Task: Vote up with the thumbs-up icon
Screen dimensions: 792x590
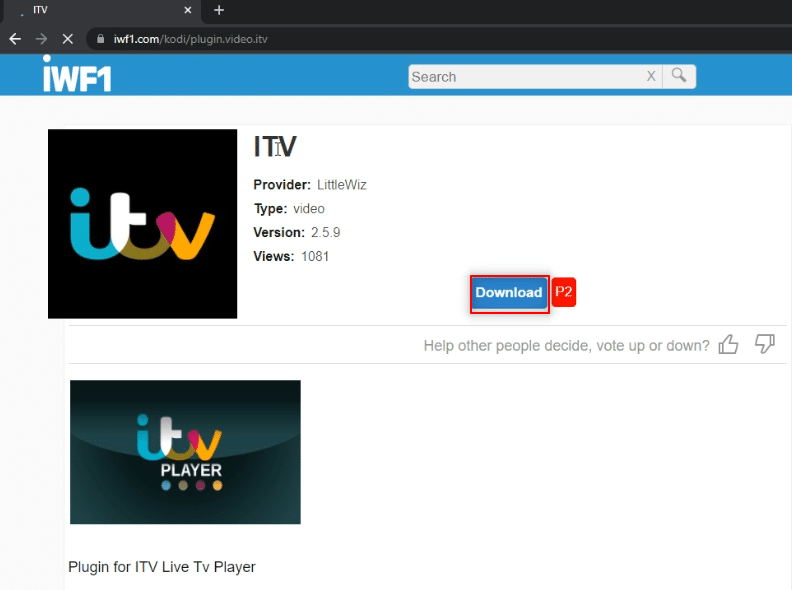Action: pyautogui.click(x=728, y=345)
